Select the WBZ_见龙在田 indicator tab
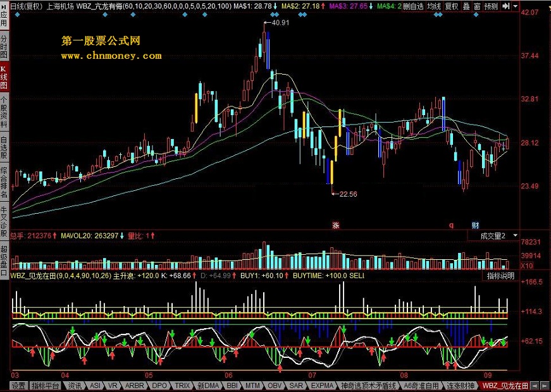This screenshot has width=551, height=392. 505,386
